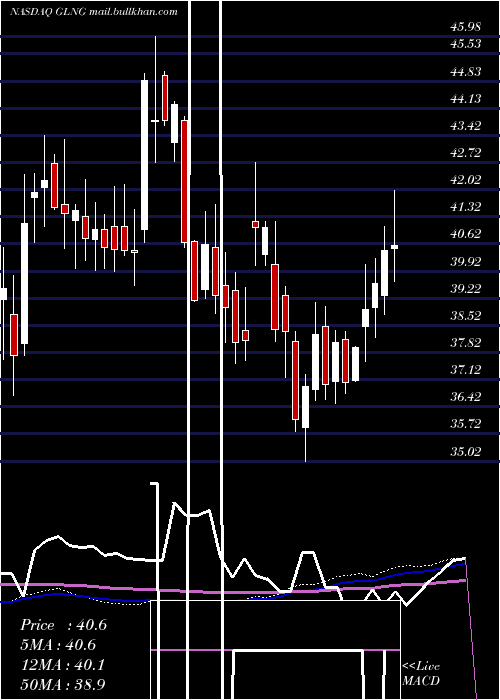Viewport: 500px width, 700px height.
Task: Click the 39.22 price axis label
Action: coord(466,288)
